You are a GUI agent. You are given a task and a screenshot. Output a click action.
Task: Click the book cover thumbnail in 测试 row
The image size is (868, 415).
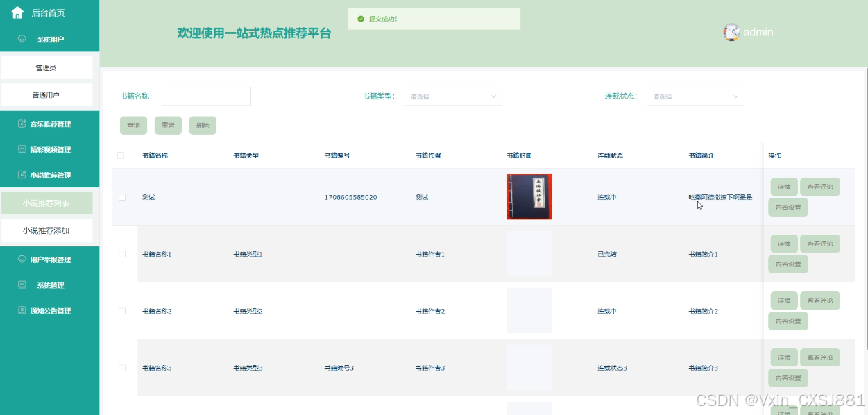coord(529,197)
